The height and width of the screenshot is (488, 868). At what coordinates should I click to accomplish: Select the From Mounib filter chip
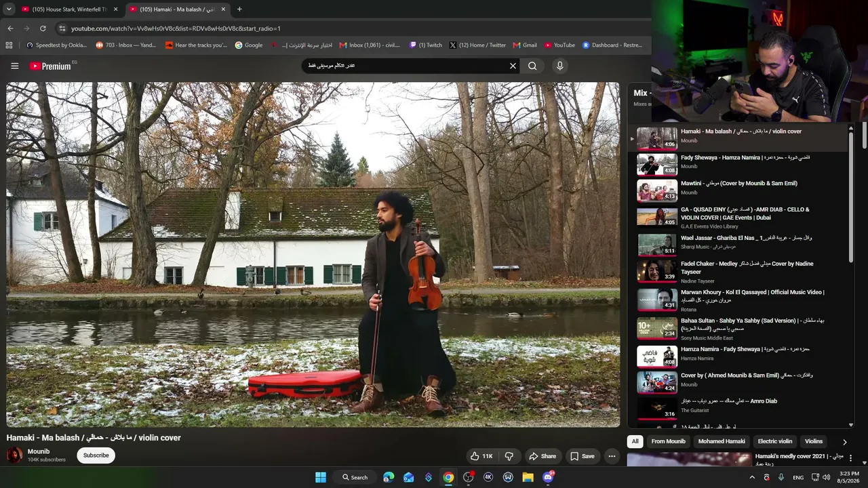click(x=669, y=441)
